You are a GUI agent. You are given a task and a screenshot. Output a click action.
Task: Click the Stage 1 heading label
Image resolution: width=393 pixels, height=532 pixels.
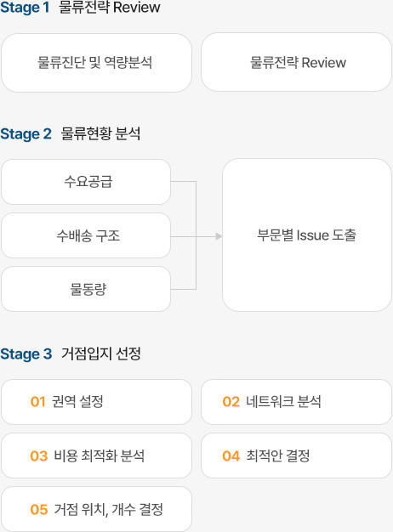point(25,8)
